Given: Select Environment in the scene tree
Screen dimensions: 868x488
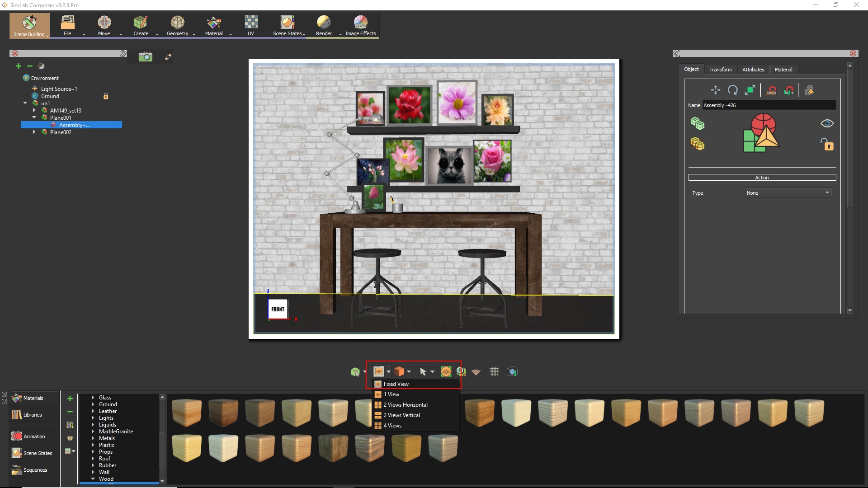Looking at the screenshot, I should (x=45, y=78).
